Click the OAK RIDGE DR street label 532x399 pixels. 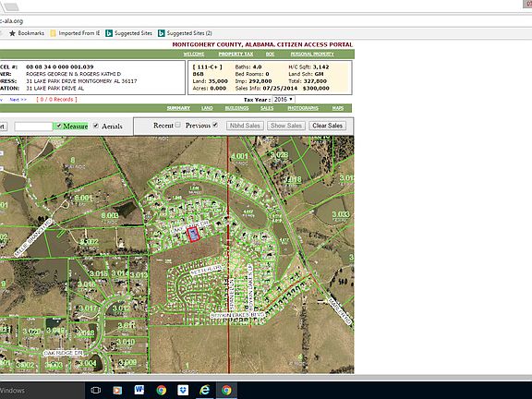[64, 353]
